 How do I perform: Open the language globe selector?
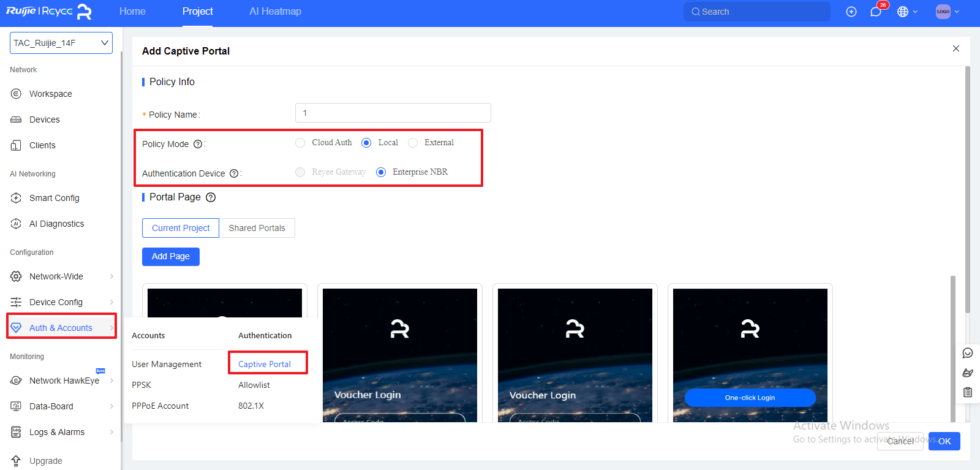pyautogui.click(x=903, y=12)
